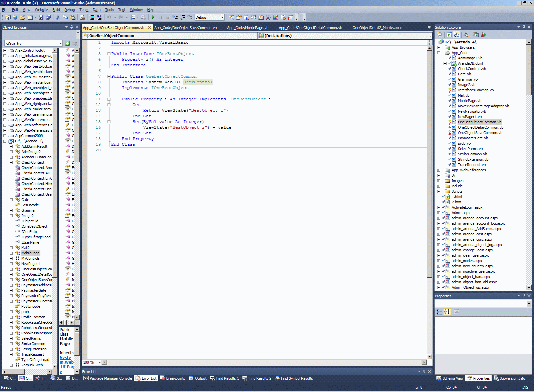Open the Debug configuration dropdown

tap(222, 17)
